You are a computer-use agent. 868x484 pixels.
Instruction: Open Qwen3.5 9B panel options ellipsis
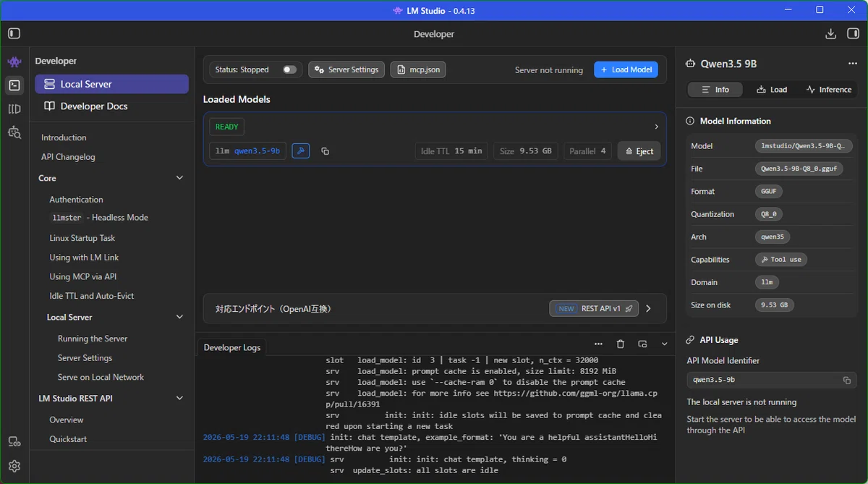[852, 64]
